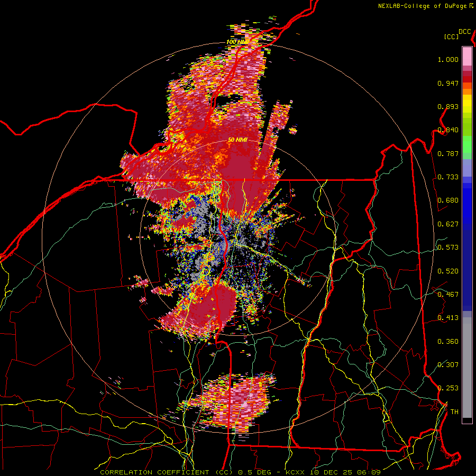Click the KCXX station identifier

pos(296,472)
